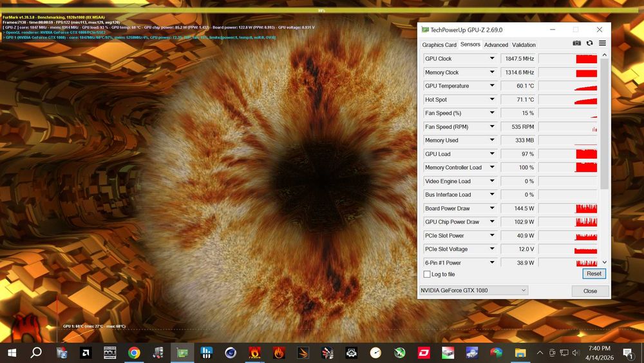Switch to the Graphics Card tab
This screenshot has width=644, height=363.
pyautogui.click(x=439, y=45)
